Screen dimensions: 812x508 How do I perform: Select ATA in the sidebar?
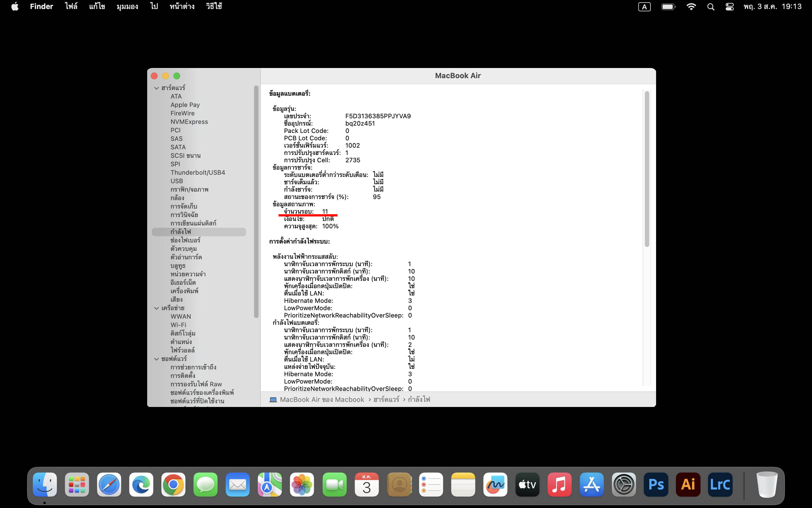176,97
